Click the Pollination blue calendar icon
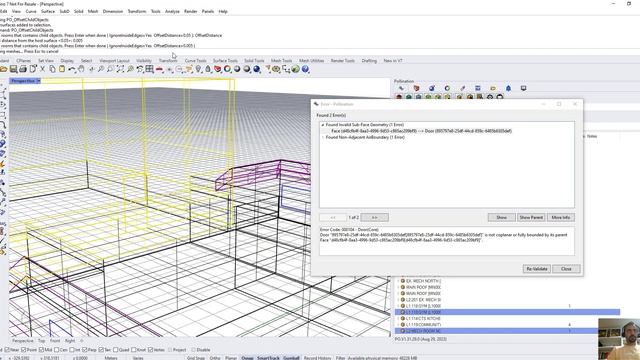Image resolution: width=640 pixels, height=360 pixels. [478, 88]
